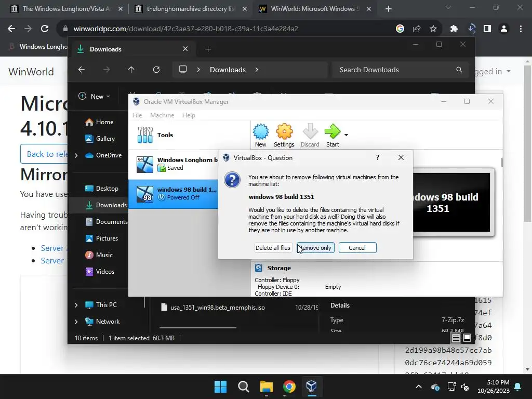Viewport: 532px width, 399px height.
Task: Open File Explorer from taskbar
Action: [267, 387]
